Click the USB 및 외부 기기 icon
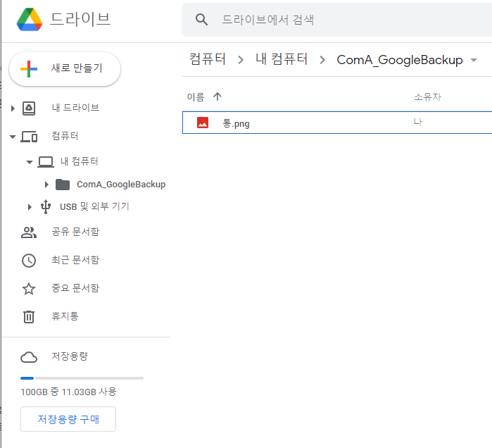This screenshot has width=492, height=448. point(46,206)
